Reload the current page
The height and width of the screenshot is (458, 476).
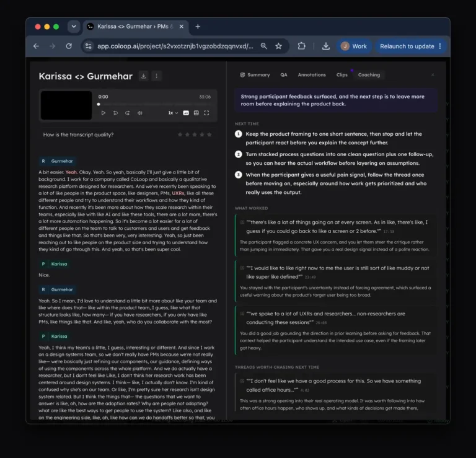point(69,46)
